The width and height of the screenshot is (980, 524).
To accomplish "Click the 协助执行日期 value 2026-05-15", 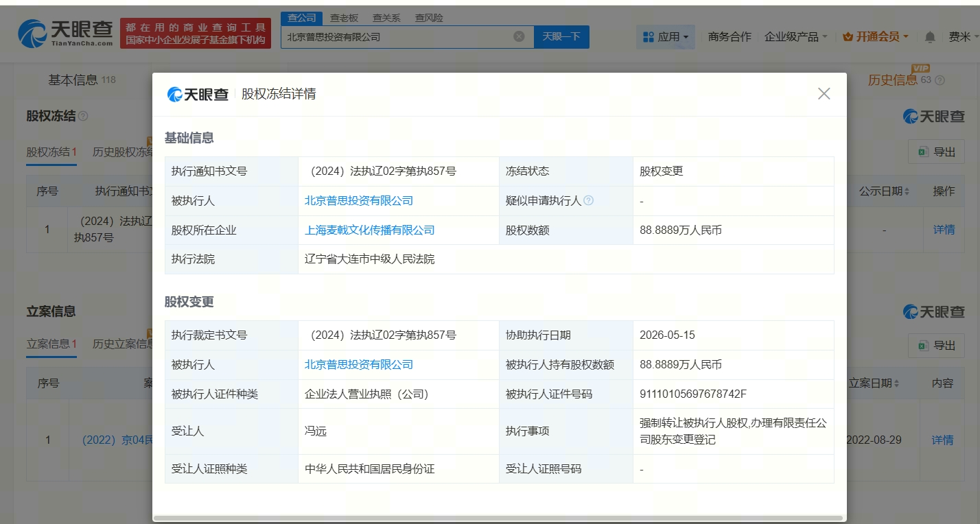I will 667,335.
